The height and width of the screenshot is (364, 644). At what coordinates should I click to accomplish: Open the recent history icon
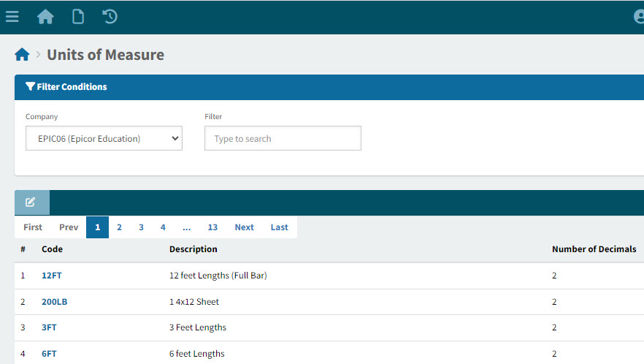110,16
